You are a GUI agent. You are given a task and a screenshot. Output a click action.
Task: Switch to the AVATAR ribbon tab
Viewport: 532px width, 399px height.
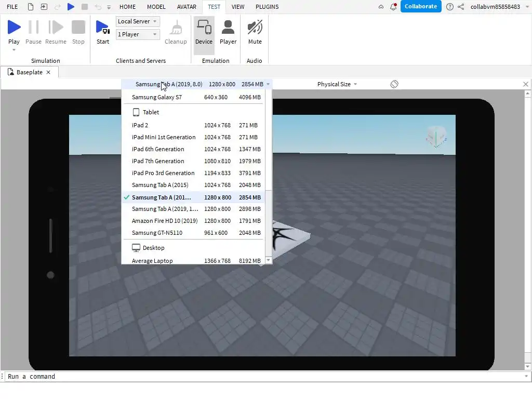click(187, 7)
